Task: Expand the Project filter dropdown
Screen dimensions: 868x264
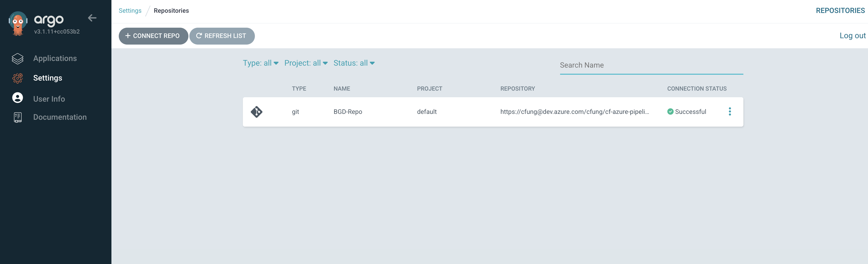Action: [306, 63]
